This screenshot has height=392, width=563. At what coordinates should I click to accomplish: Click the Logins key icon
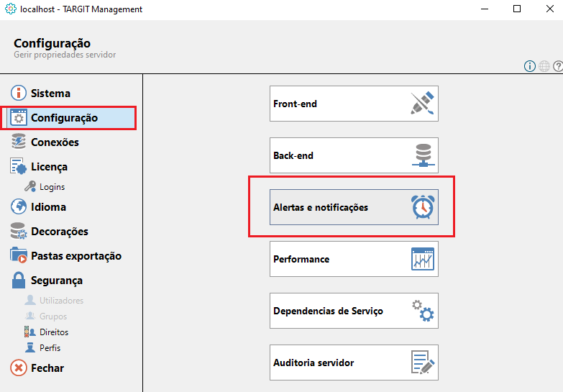click(30, 186)
